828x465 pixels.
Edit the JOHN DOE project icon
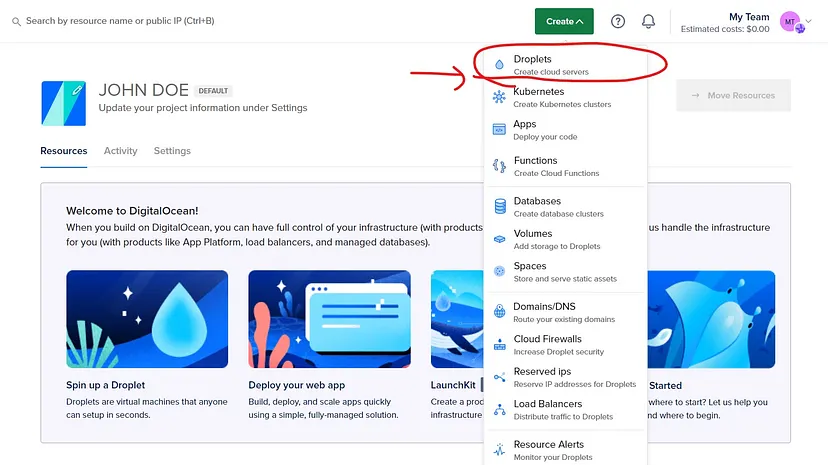[63, 103]
